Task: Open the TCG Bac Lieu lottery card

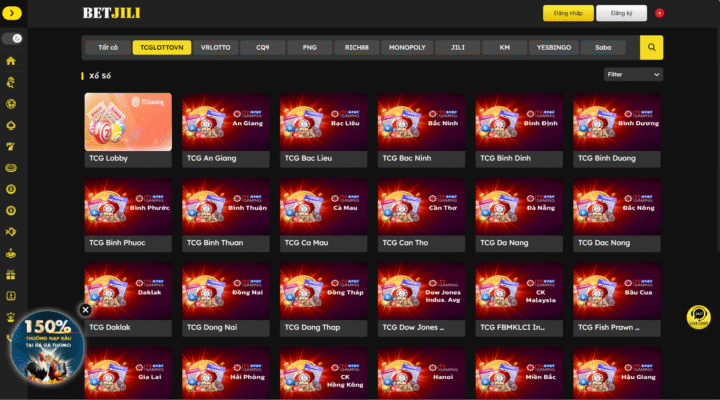Action: click(324, 130)
